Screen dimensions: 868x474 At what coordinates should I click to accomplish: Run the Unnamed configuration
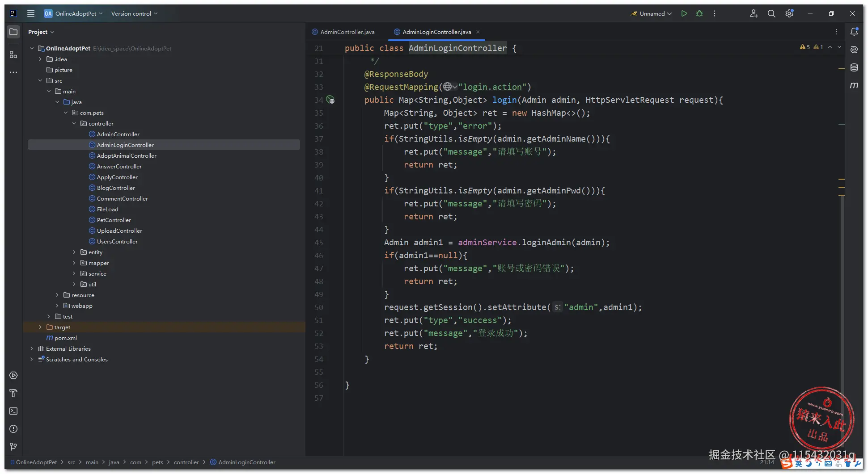(x=684, y=13)
